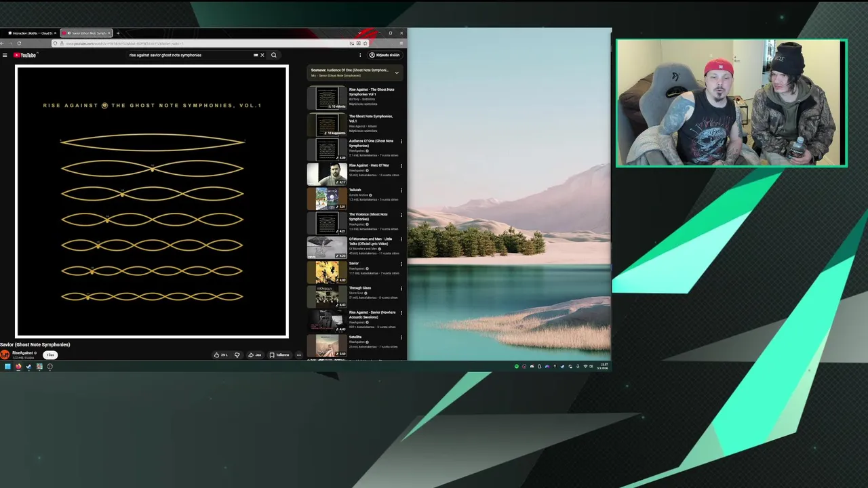
Task: Open the Firefox icon on the taskbar
Action: coord(18,367)
